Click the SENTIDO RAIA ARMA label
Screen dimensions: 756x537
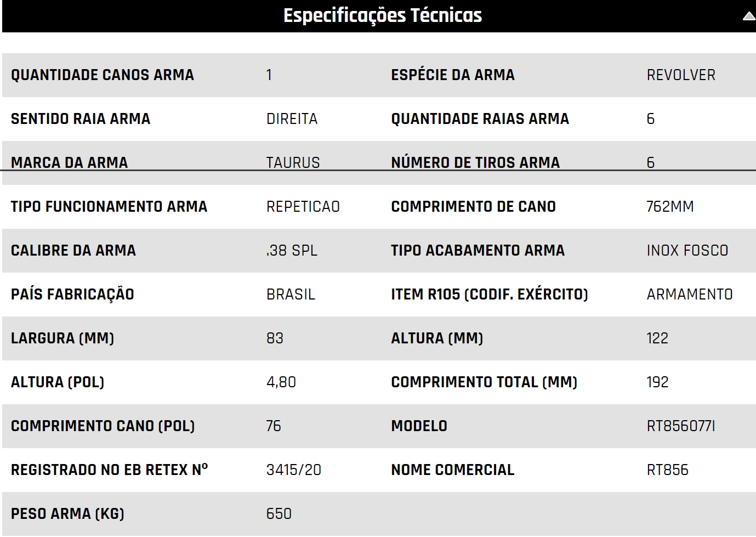tap(81, 119)
